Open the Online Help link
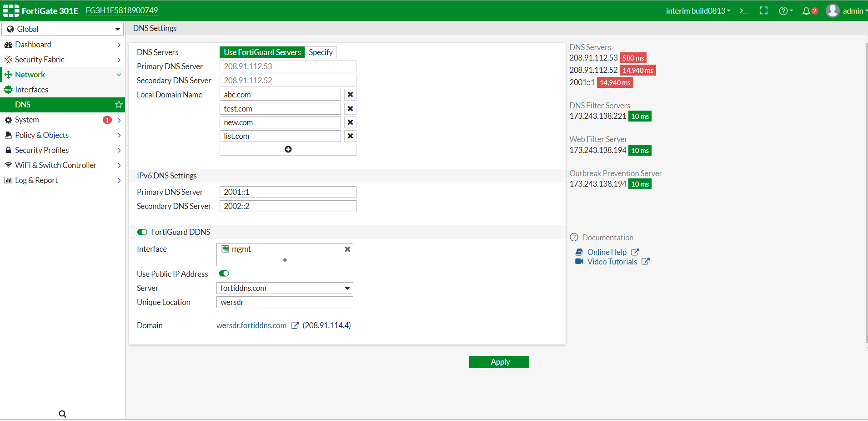Image resolution: width=868 pixels, height=421 pixels. tap(607, 252)
